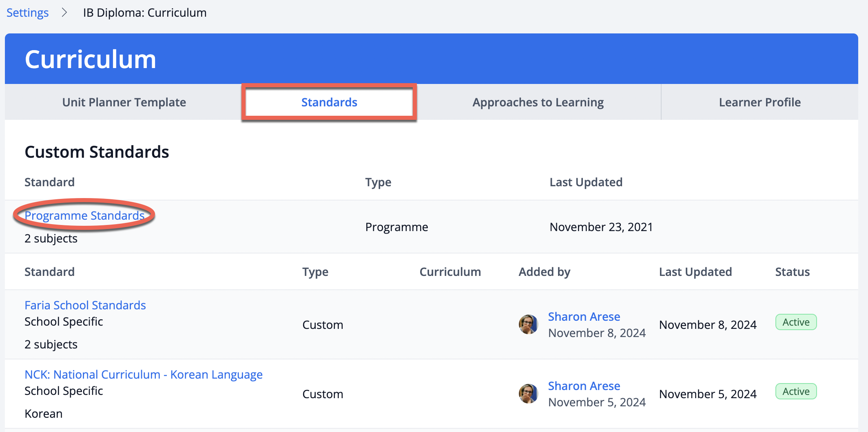Click the breadcrumb chevron arrow after Settings

pyautogui.click(x=64, y=13)
